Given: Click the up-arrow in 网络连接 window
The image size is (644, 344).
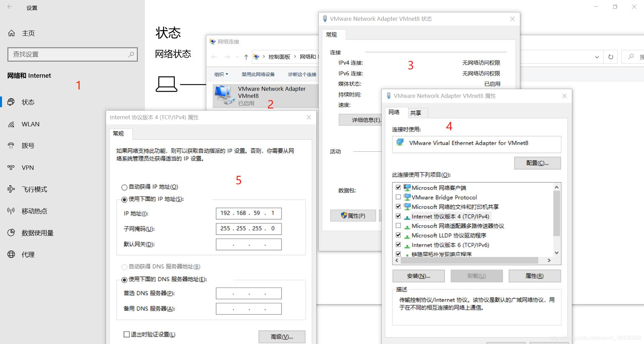Looking at the screenshot, I should click(x=246, y=57).
